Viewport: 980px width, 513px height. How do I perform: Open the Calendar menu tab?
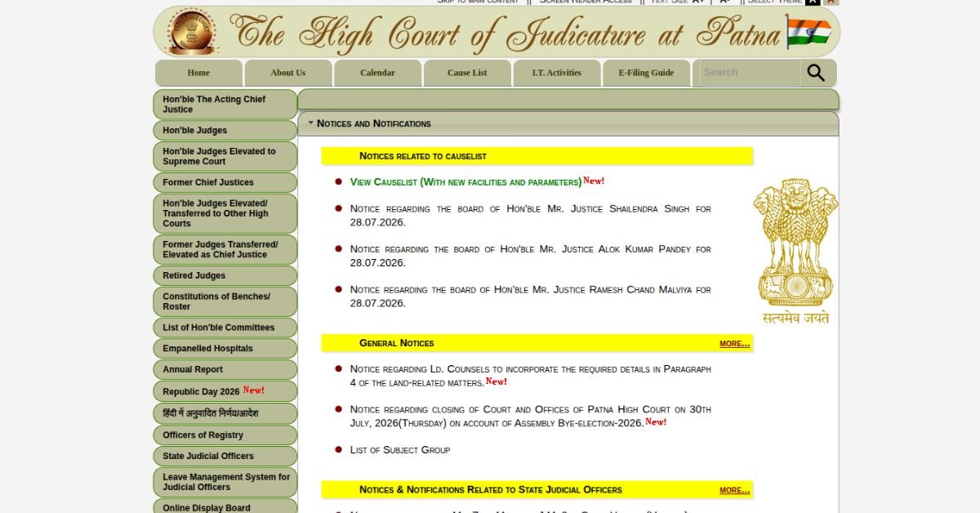(378, 73)
